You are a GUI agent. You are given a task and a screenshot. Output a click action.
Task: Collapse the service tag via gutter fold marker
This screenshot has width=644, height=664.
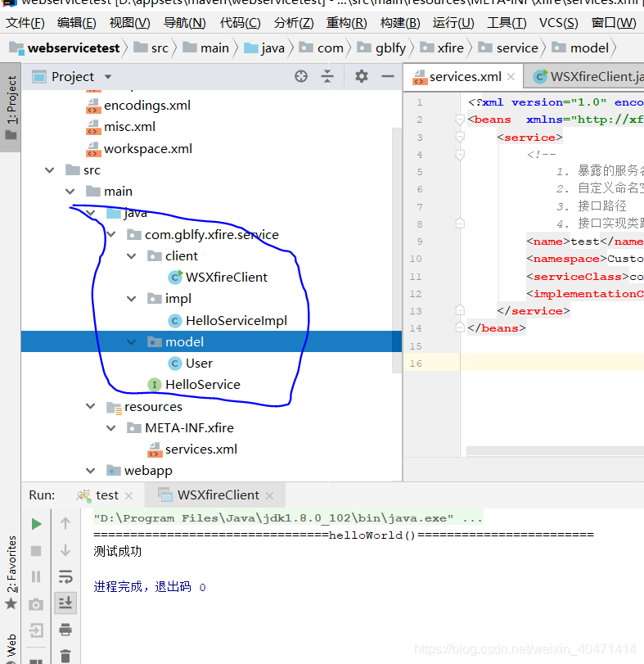pyautogui.click(x=460, y=137)
